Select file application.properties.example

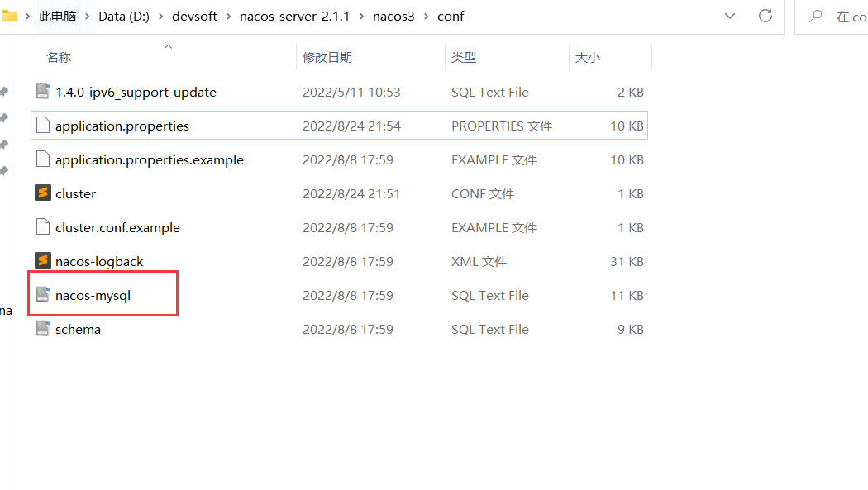pyautogui.click(x=150, y=159)
